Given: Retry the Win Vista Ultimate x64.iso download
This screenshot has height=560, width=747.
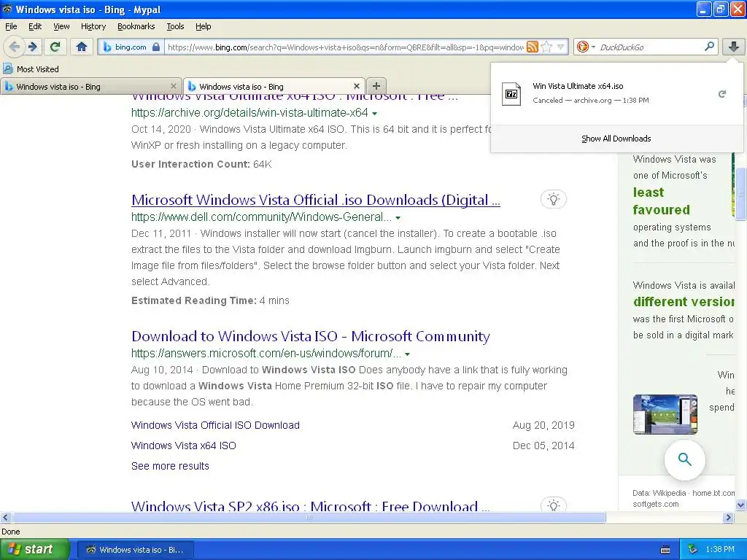Looking at the screenshot, I should click(x=722, y=94).
